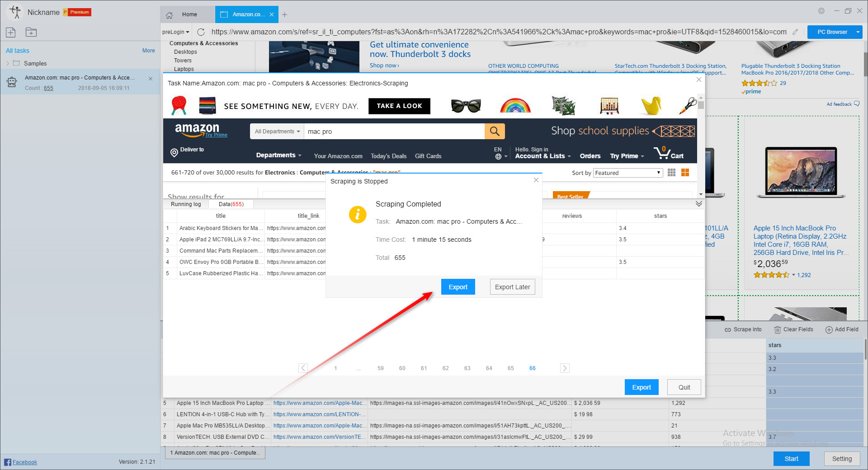Open the Shop now link

(384, 66)
